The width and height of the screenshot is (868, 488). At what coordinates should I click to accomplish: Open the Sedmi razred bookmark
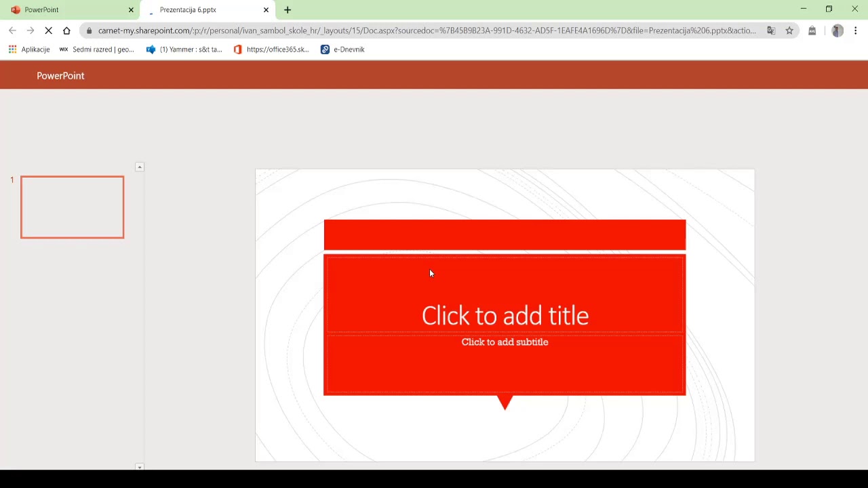[97, 49]
